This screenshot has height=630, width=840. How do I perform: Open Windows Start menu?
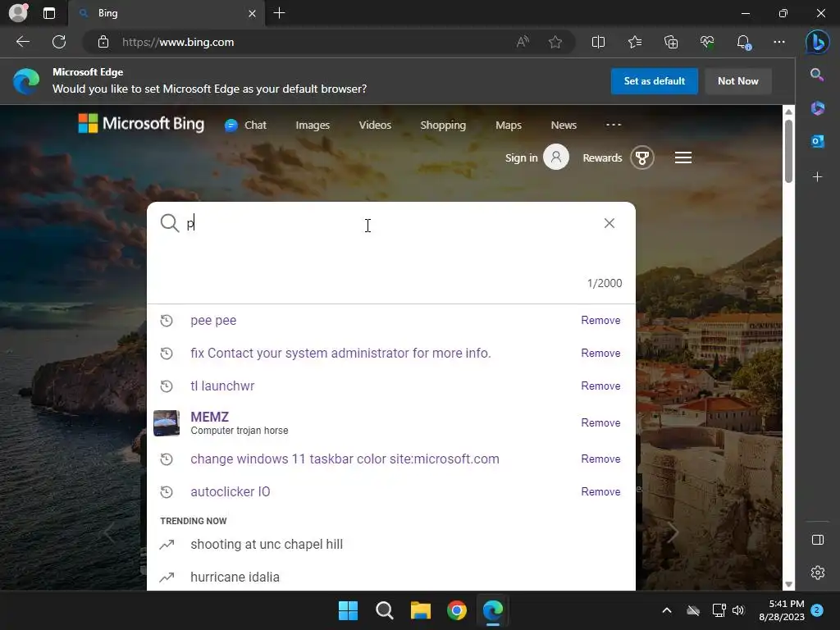point(348,610)
